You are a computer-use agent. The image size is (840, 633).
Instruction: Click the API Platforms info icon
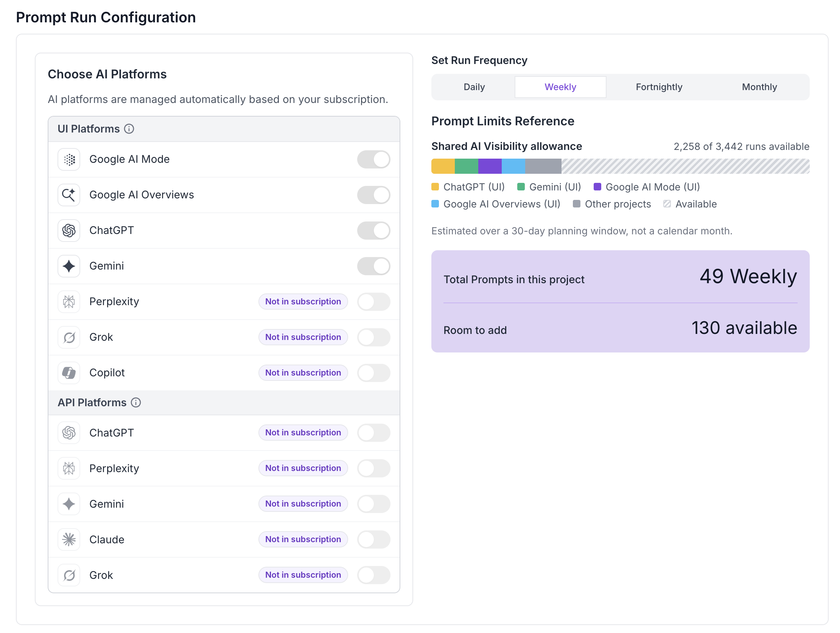pos(136,402)
